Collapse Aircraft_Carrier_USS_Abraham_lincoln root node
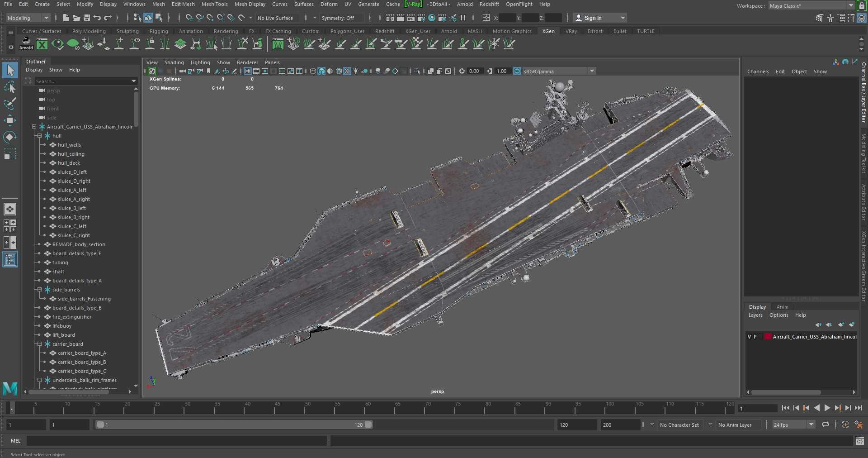The image size is (868, 458). point(34,127)
